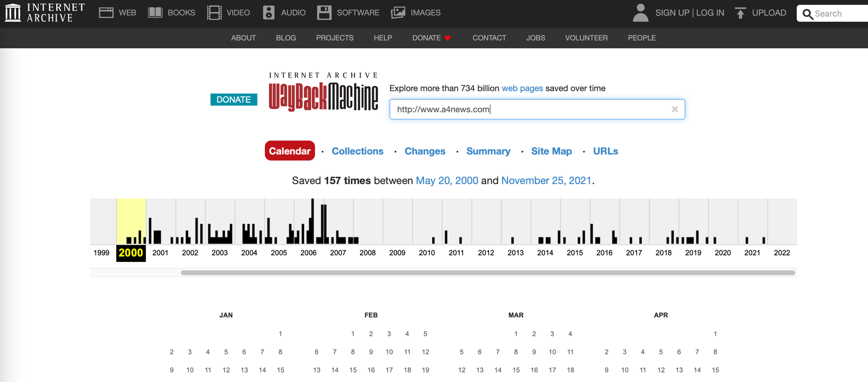The width and height of the screenshot is (868, 382).
Task: Click the Internet Archive logo
Action: point(45,13)
